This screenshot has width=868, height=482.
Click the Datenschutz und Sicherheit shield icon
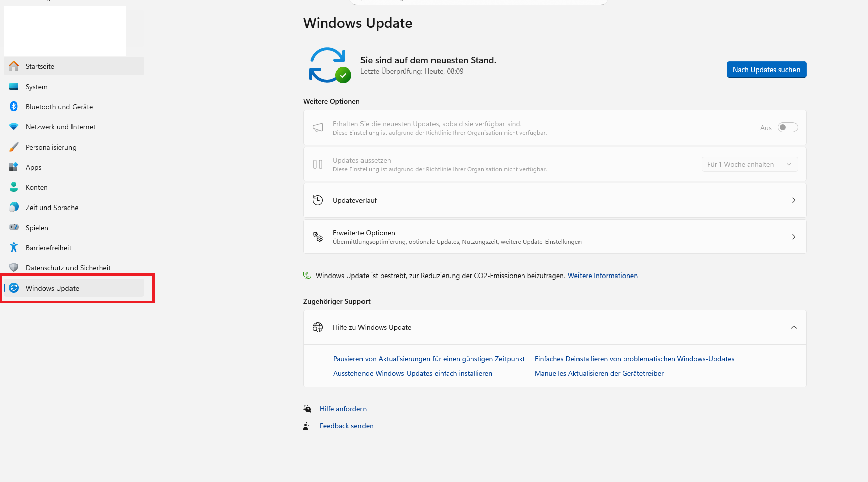tap(14, 268)
